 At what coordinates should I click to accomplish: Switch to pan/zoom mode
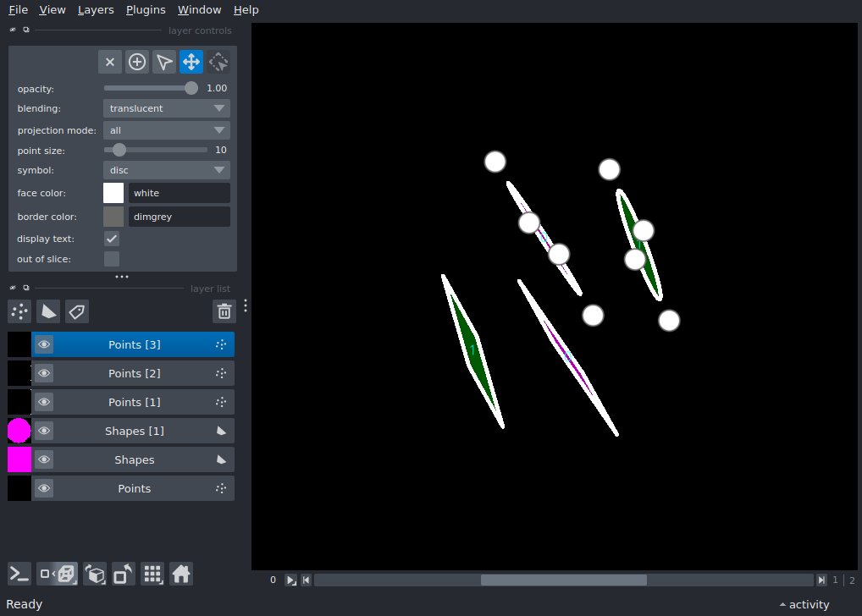[x=191, y=62]
